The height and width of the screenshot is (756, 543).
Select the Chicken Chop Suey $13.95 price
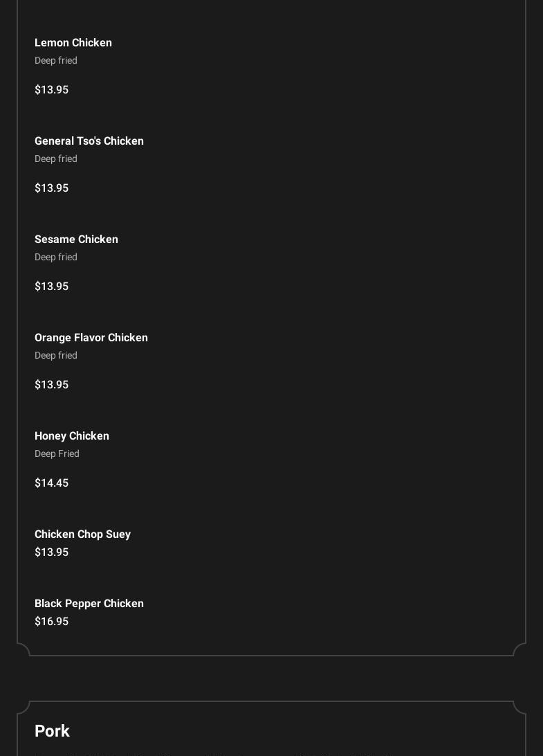(x=51, y=552)
